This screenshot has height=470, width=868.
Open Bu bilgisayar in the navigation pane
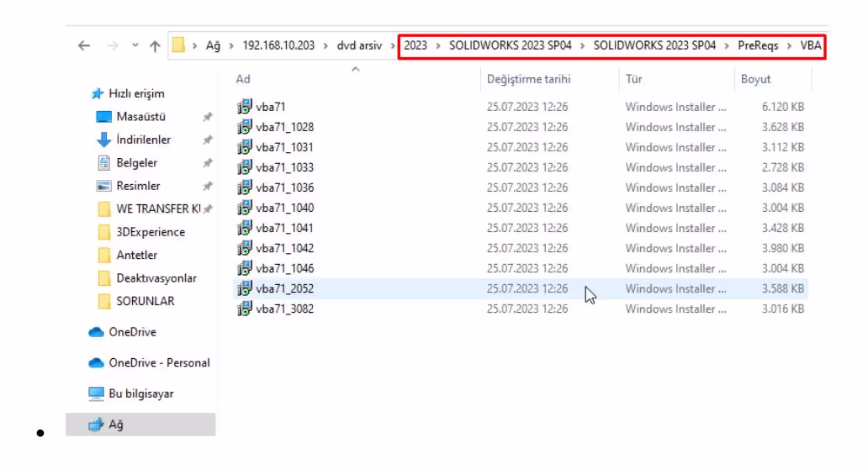point(141,393)
